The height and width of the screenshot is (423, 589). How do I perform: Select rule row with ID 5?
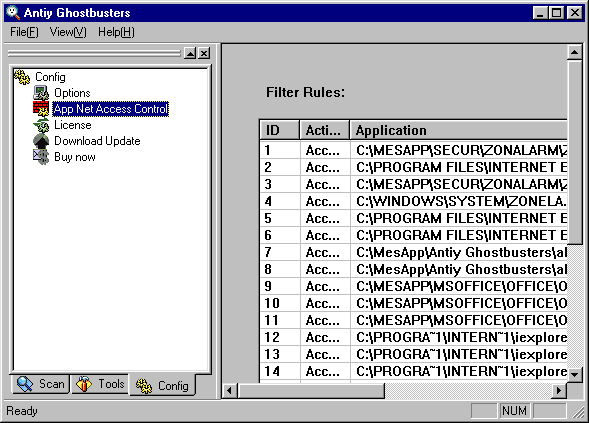click(413, 218)
